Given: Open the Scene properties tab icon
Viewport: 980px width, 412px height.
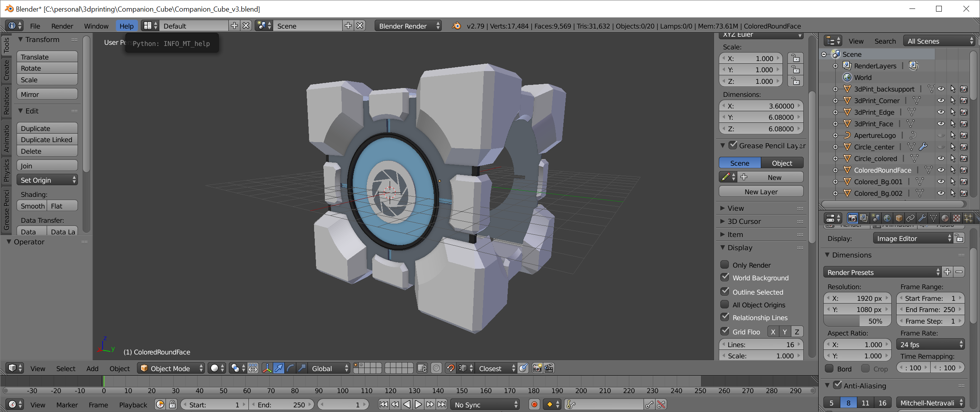Looking at the screenshot, I should point(875,218).
